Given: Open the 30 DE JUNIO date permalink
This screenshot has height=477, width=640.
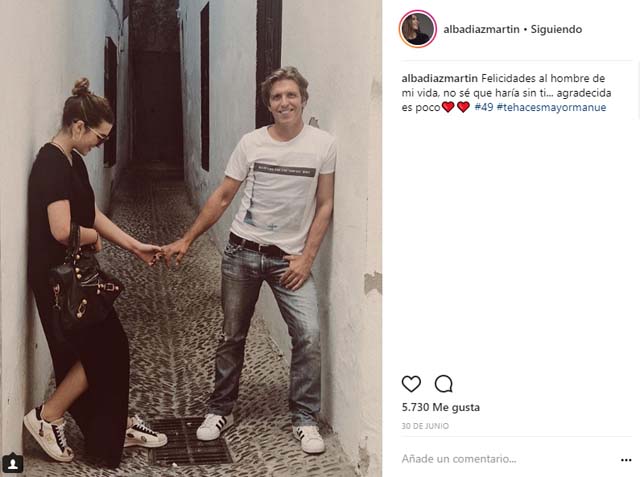Looking at the screenshot, I should [x=425, y=426].
